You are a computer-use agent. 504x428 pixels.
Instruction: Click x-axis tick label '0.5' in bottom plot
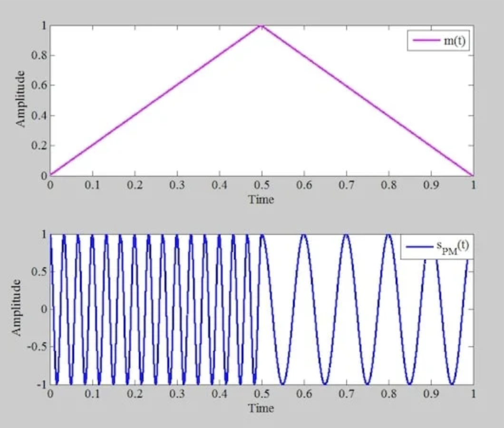pyautogui.click(x=262, y=394)
